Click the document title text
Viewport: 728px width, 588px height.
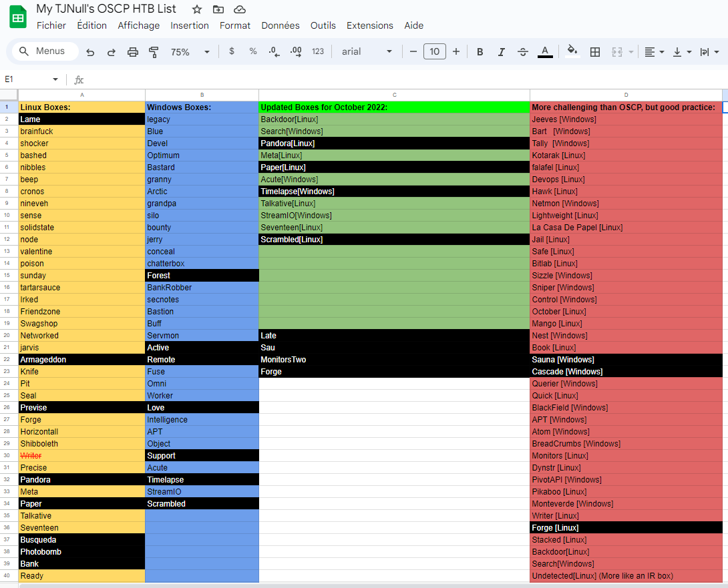click(x=106, y=9)
